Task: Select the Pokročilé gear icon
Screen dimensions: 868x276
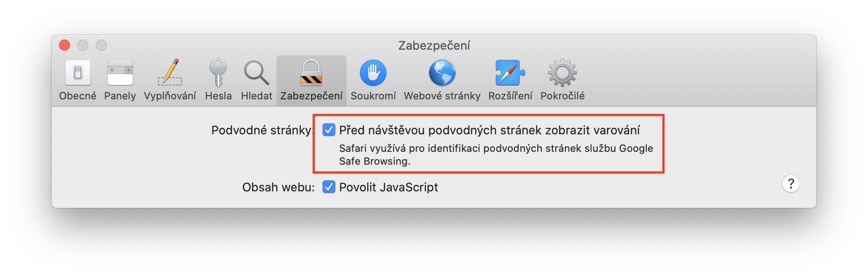Action: 562,73
